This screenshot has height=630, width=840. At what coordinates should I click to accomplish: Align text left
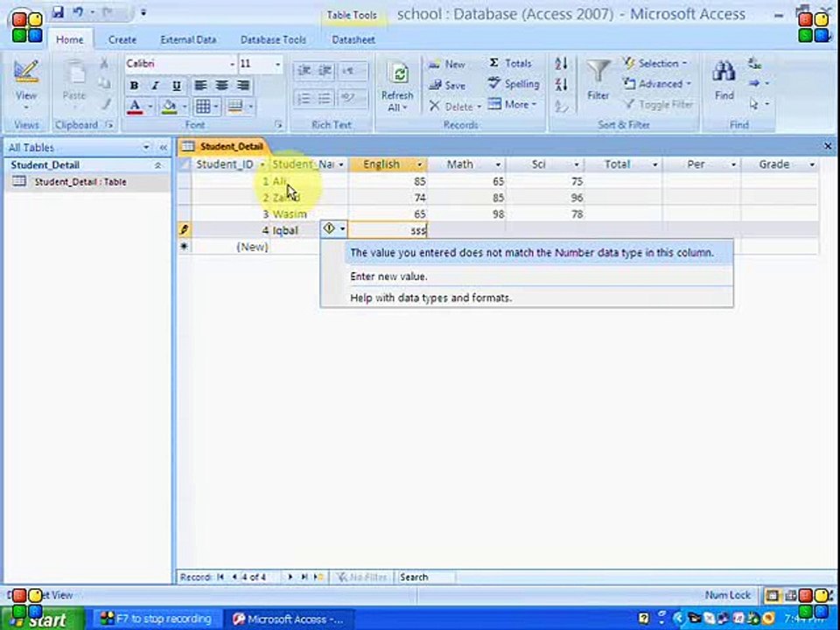coord(200,85)
